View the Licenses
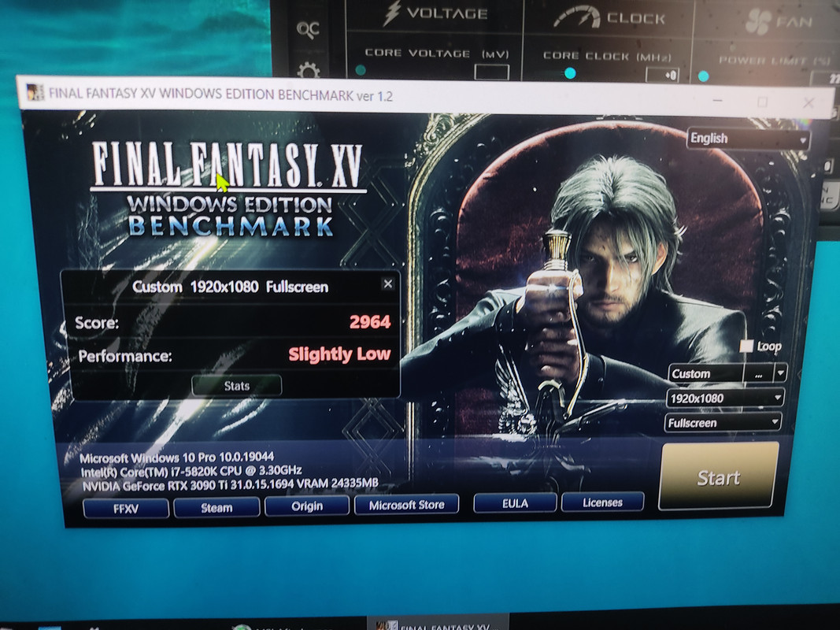Viewport: 840px width, 630px height. click(602, 502)
